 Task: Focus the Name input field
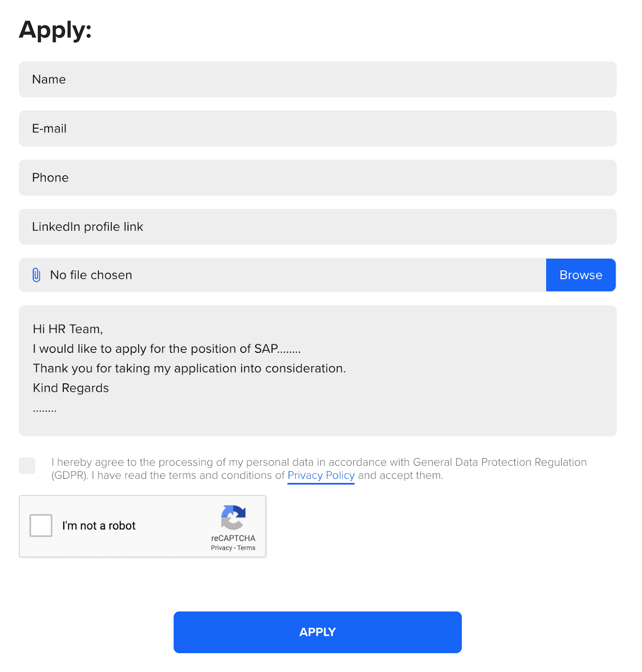pyautogui.click(x=318, y=79)
